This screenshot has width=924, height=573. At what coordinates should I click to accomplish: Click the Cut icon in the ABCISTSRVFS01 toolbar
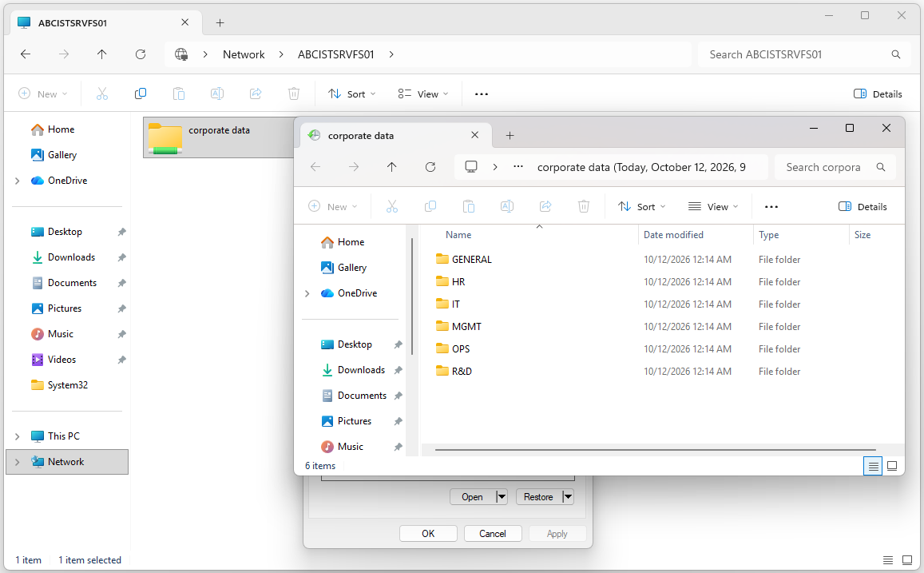(102, 94)
